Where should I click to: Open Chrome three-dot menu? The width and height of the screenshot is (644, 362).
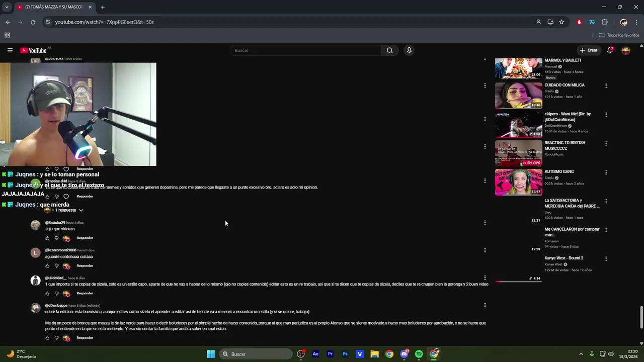tap(636, 22)
